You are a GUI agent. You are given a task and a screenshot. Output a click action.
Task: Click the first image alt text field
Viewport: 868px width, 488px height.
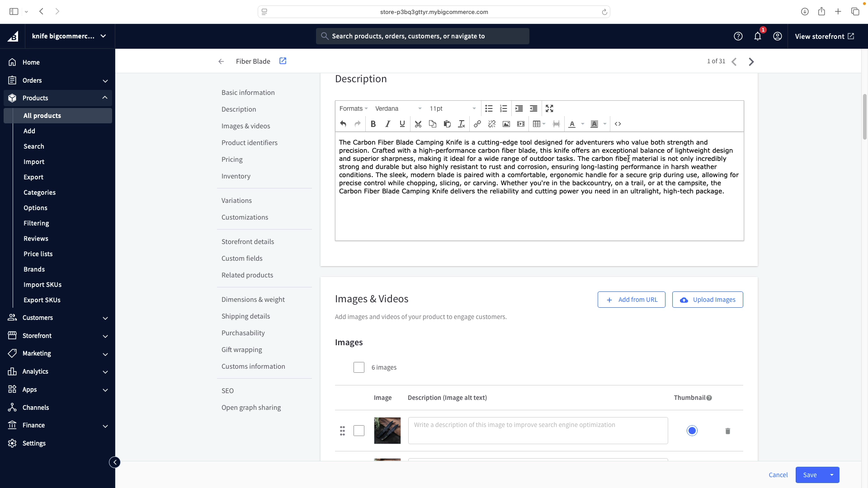pos(538,431)
